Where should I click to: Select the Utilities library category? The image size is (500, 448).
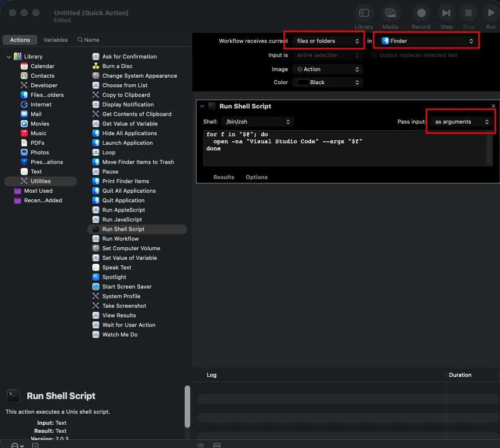click(x=40, y=181)
